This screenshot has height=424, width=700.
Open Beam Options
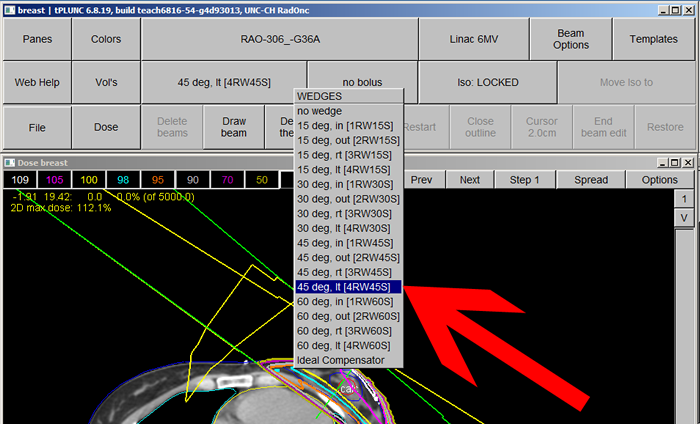pyautogui.click(x=571, y=40)
